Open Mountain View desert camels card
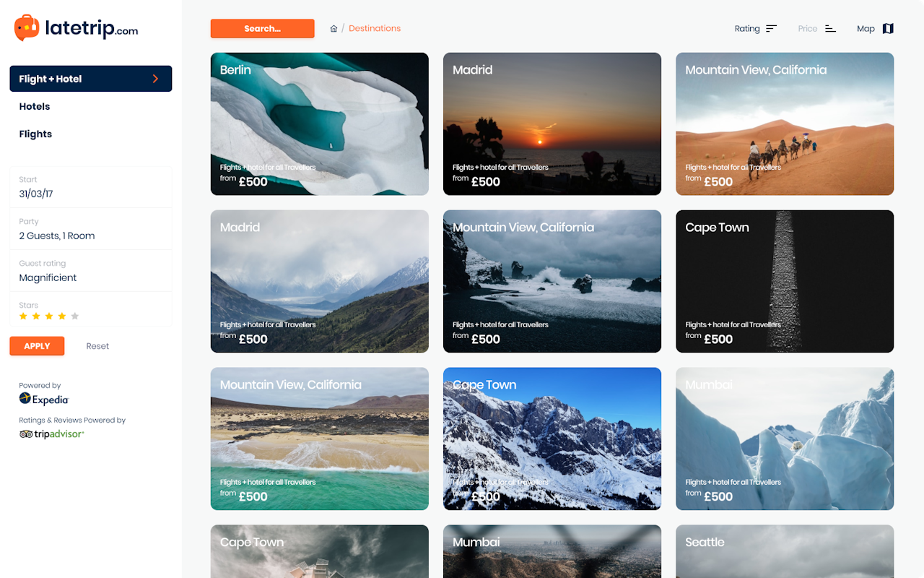Viewport: 924px width, 578px height. tap(785, 124)
